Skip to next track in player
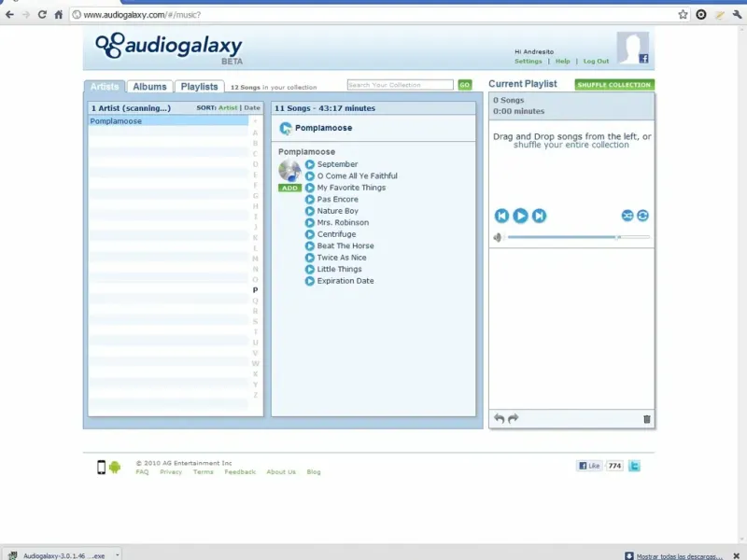Screen dimensions: 747x560 [540, 216]
